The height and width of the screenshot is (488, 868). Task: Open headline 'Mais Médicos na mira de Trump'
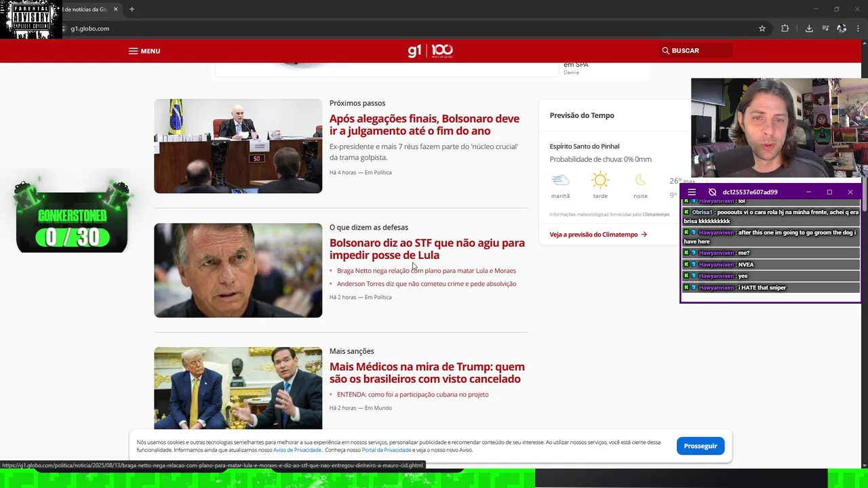pyautogui.click(x=427, y=373)
